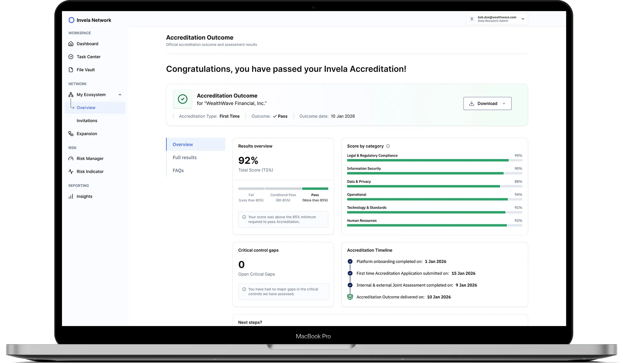The width and height of the screenshot is (623, 364).
Task: Click the Next steps? card heading
Action: click(x=250, y=322)
